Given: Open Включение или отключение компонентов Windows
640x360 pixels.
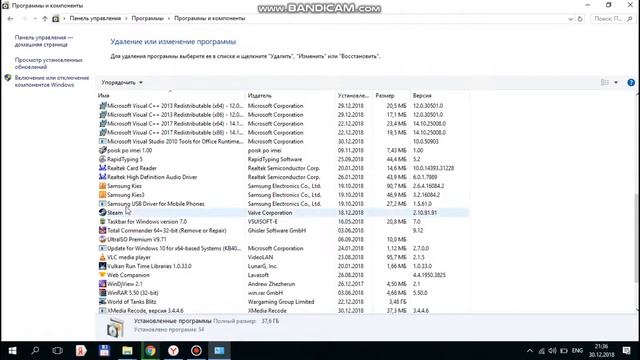Looking at the screenshot, I should click(x=52, y=81).
